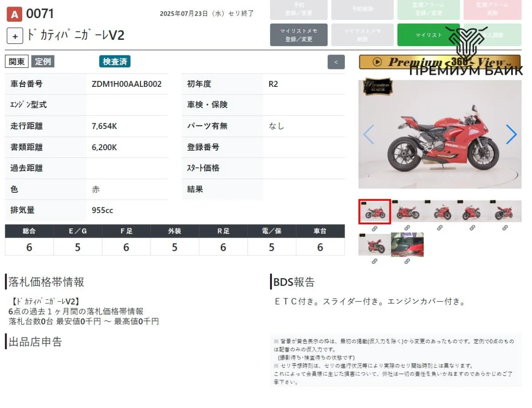Go to the previous photo with the left arrow

(368, 134)
